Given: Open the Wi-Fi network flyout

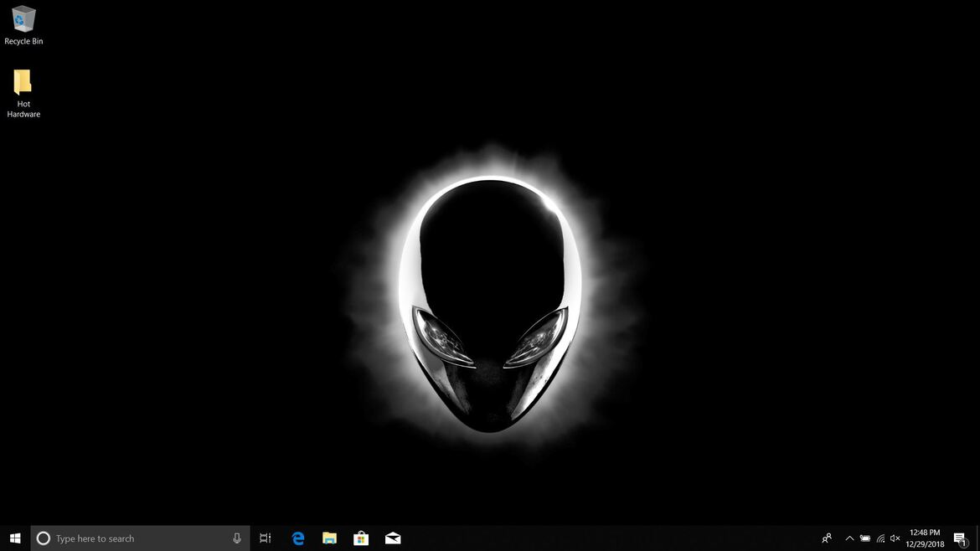Looking at the screenshot, I should click(880, 538).
